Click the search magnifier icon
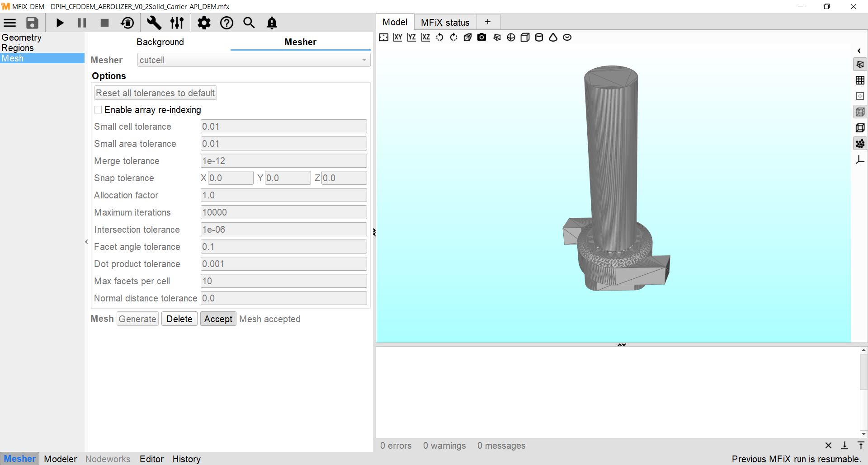 [x=249, y=23]
